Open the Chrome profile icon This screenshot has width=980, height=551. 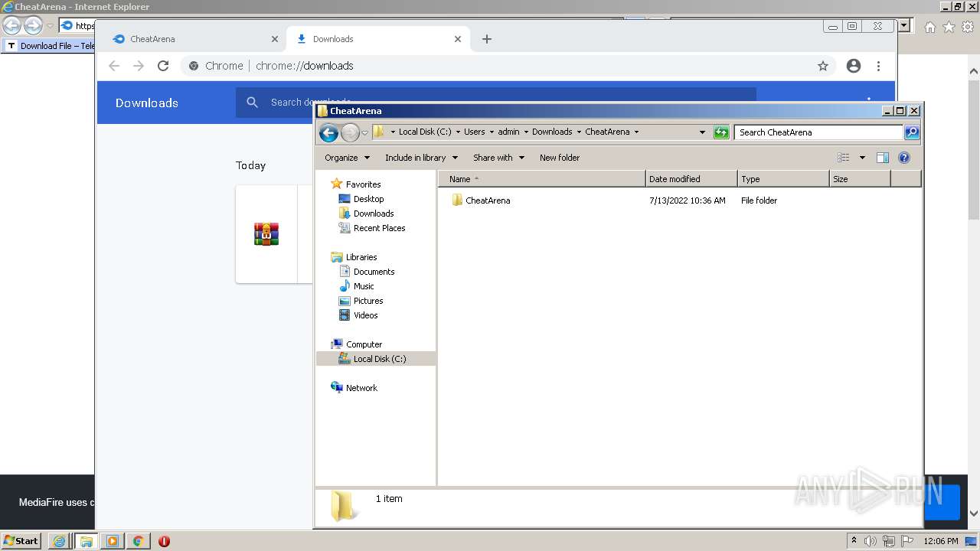pos(854,66)
